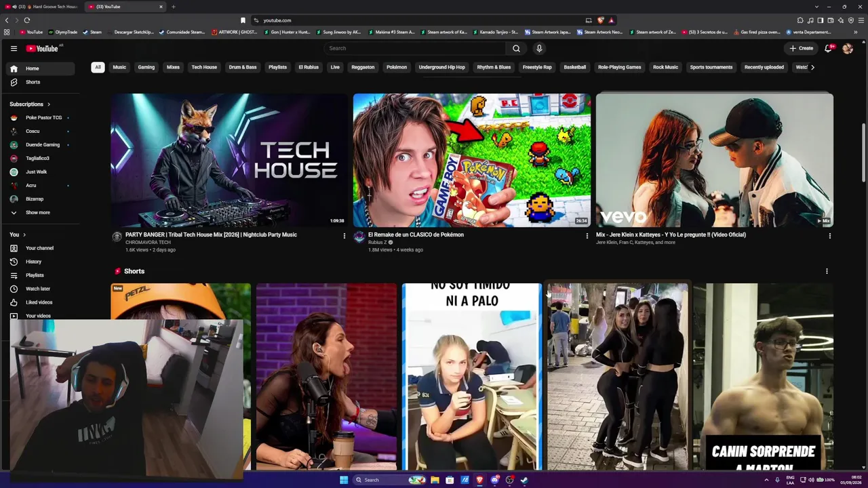Open Steam from the taskbar
868x488 pixels.
click(524, 480)
